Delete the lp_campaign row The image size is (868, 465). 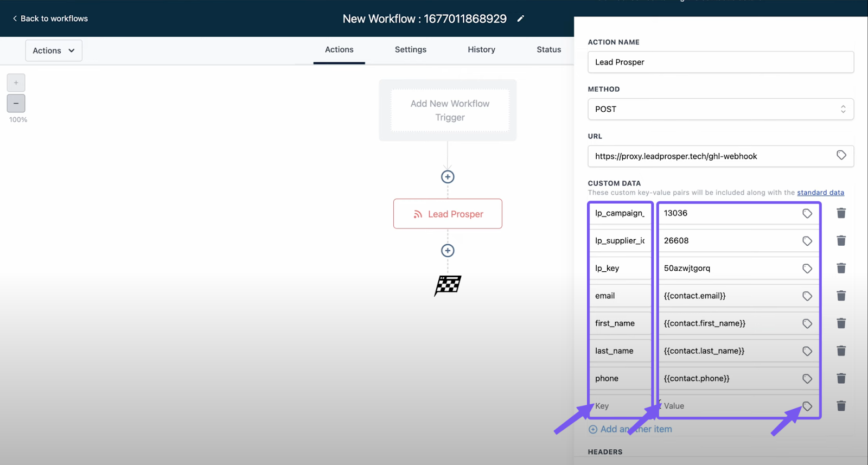(x=841, y=213)
